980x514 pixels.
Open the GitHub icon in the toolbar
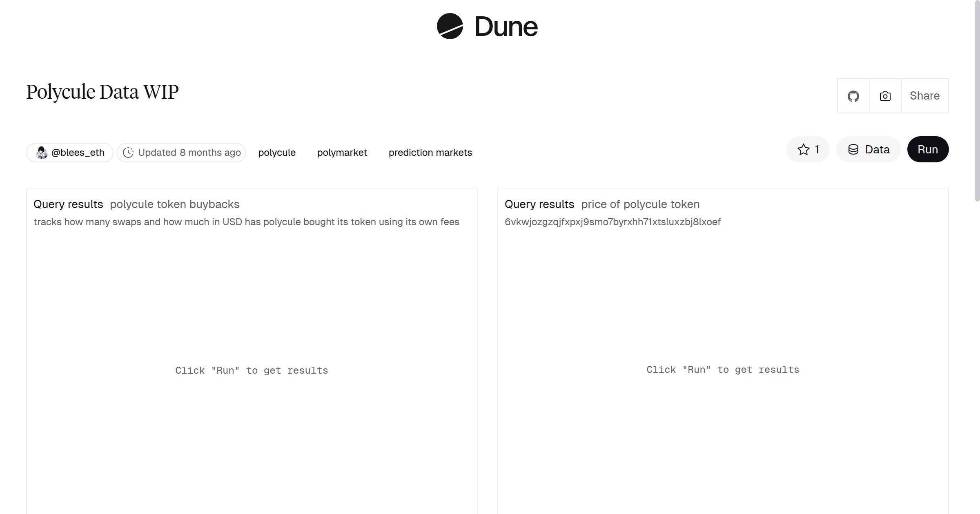pos(853,95)
